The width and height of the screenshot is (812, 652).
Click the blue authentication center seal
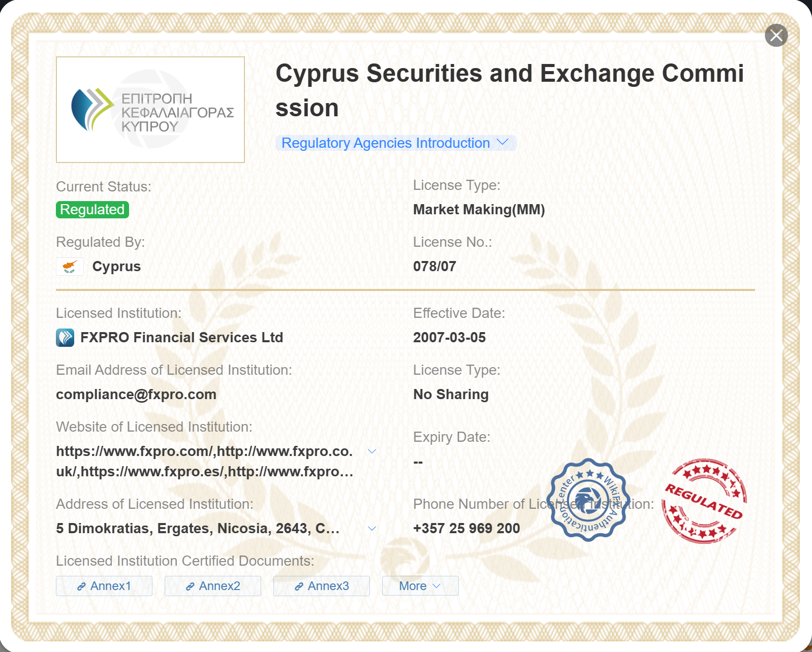pyautogui.click(x=588, y=500)
